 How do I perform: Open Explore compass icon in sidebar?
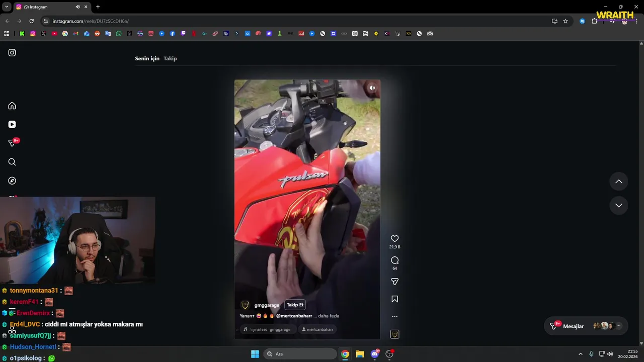(x=12, y=180)
